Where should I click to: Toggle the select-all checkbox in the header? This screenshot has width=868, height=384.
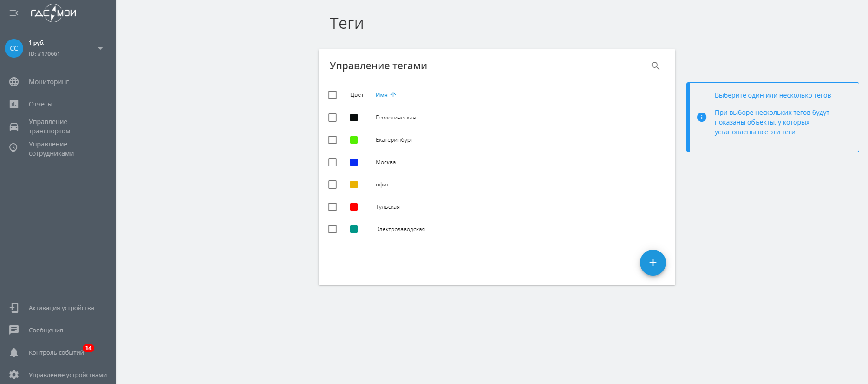pyautogui.click(x=333, y=95)
